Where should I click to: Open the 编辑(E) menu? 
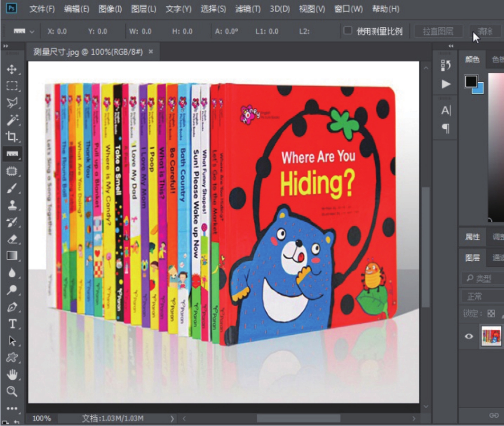click(x=77, y=9)
